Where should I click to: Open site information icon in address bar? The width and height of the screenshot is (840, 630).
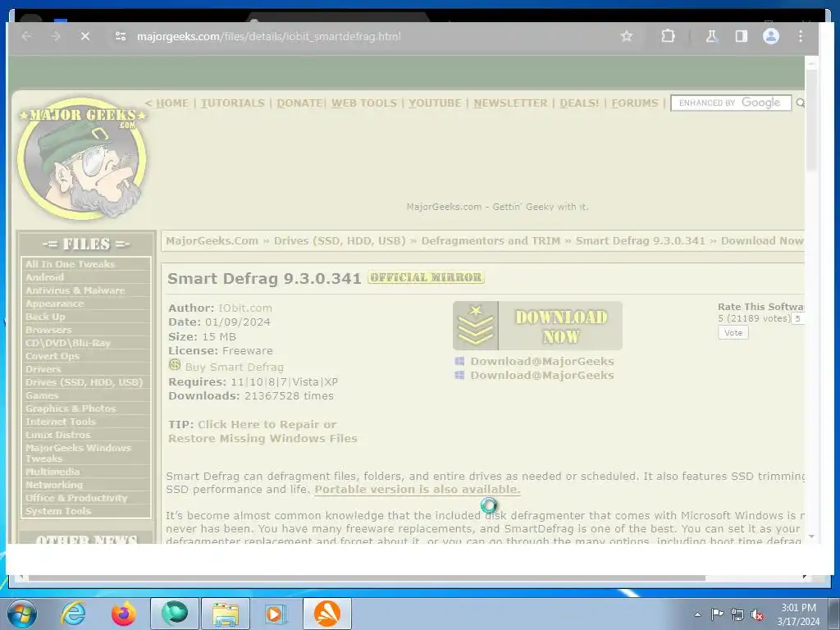point(121,36)
